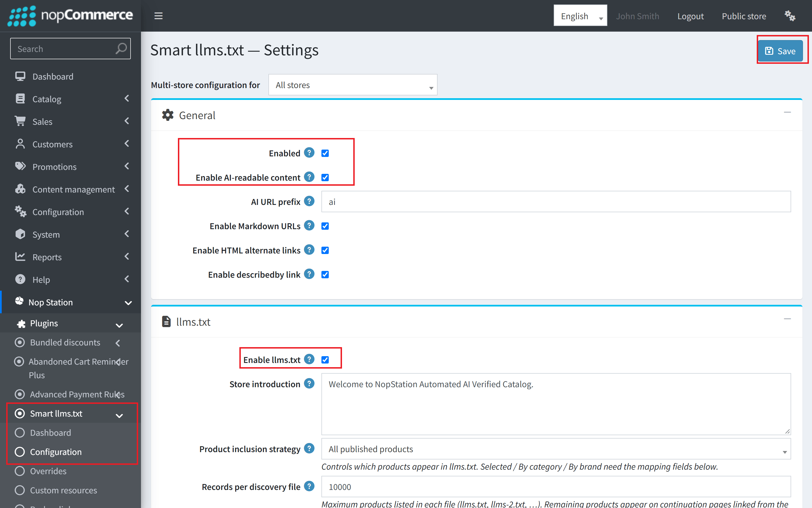Open the Public store link
The image size is (812, 508).
click(744, 16)
